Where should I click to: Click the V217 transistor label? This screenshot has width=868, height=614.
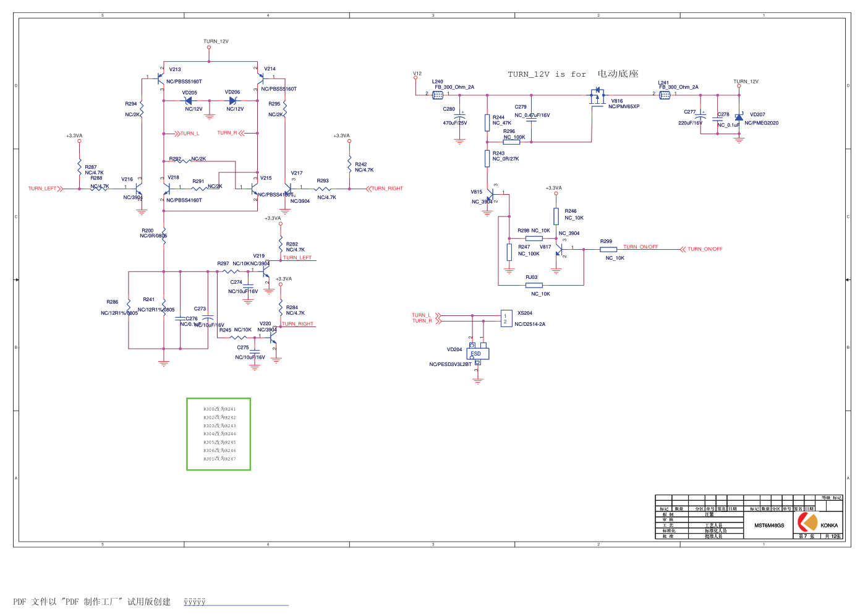(x=297, y=173)
